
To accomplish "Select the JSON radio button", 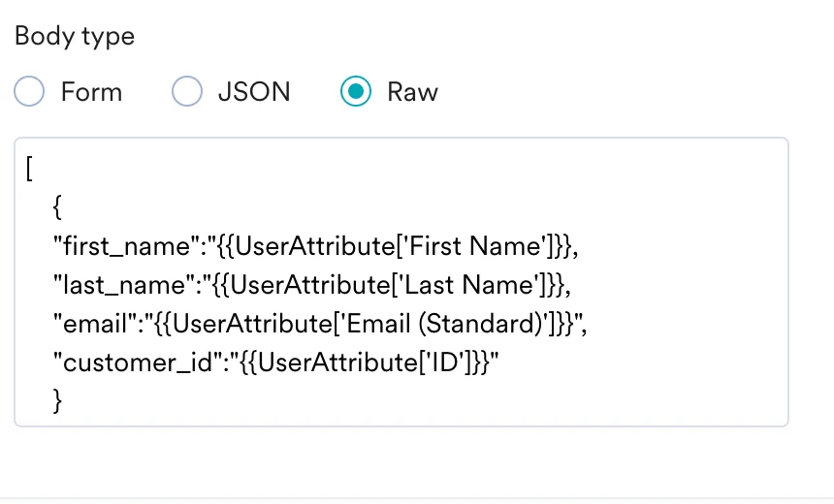I will pos(187,91).
